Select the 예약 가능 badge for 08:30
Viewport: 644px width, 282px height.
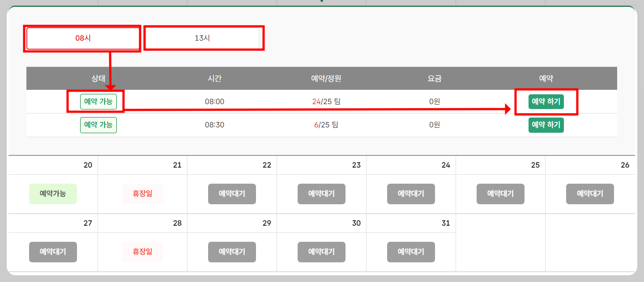[x=98, y=125]
